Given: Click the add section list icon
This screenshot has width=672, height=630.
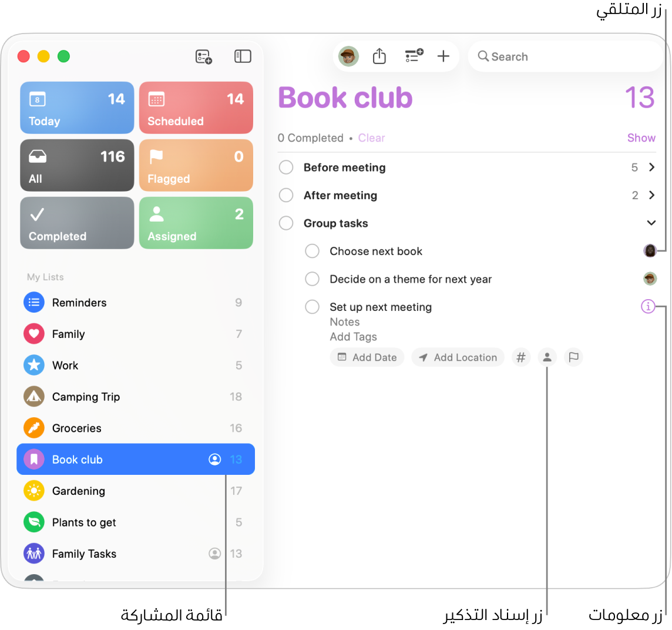Looking at the screenshot, I should [x=414, y=56].
